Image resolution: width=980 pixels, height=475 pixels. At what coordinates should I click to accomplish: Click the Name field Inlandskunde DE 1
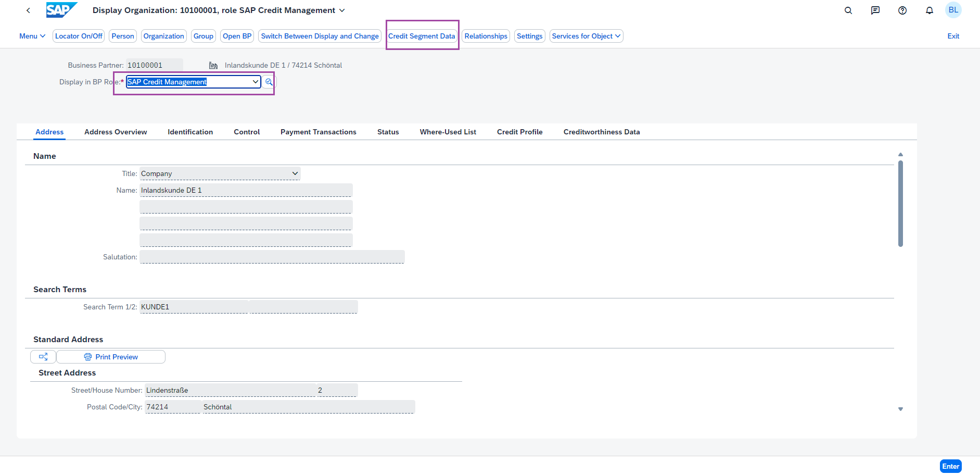tap(246, 190)
